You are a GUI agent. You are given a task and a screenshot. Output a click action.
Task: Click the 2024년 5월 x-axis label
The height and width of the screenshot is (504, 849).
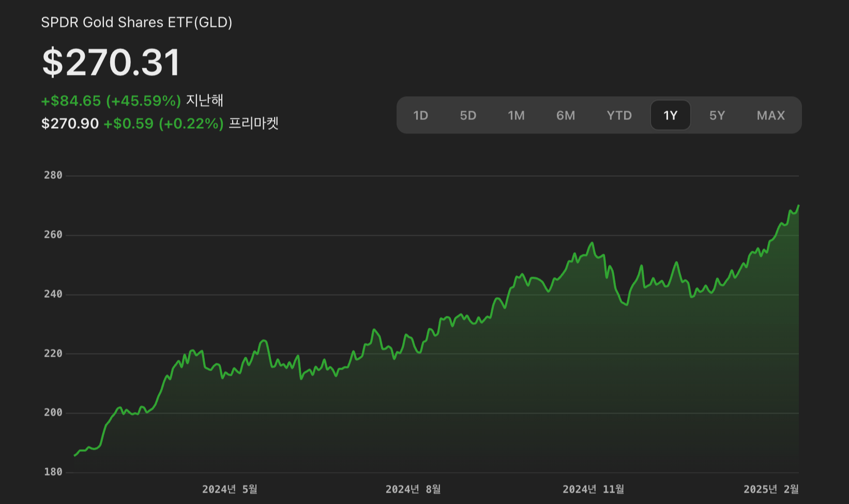click(230, 489)
